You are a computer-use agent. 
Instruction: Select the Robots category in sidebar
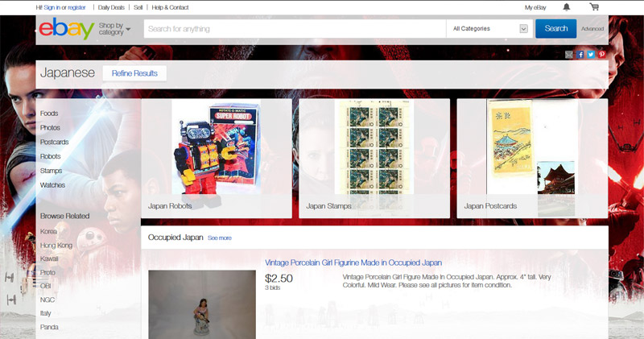point(50,156)
